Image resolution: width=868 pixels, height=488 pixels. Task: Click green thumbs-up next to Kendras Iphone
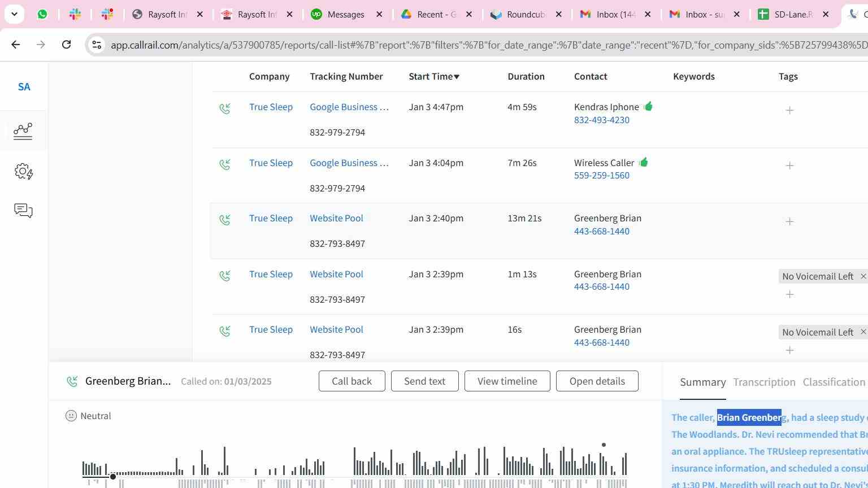pyautogui.click(x=648, y=106)
